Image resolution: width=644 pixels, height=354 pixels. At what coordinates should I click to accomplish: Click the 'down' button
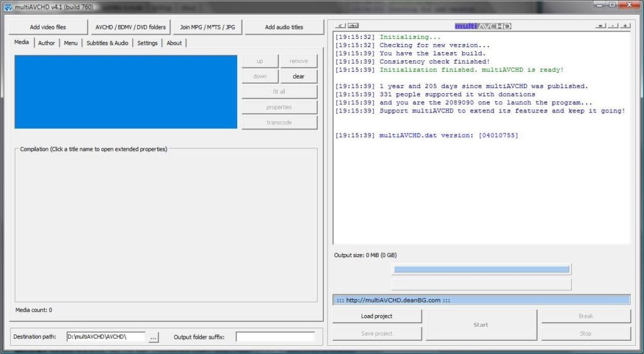(x=260, y=76)
